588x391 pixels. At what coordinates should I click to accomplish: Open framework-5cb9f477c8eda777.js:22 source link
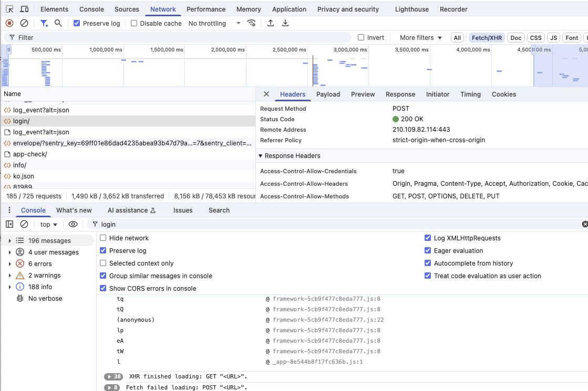coord(328,320)
